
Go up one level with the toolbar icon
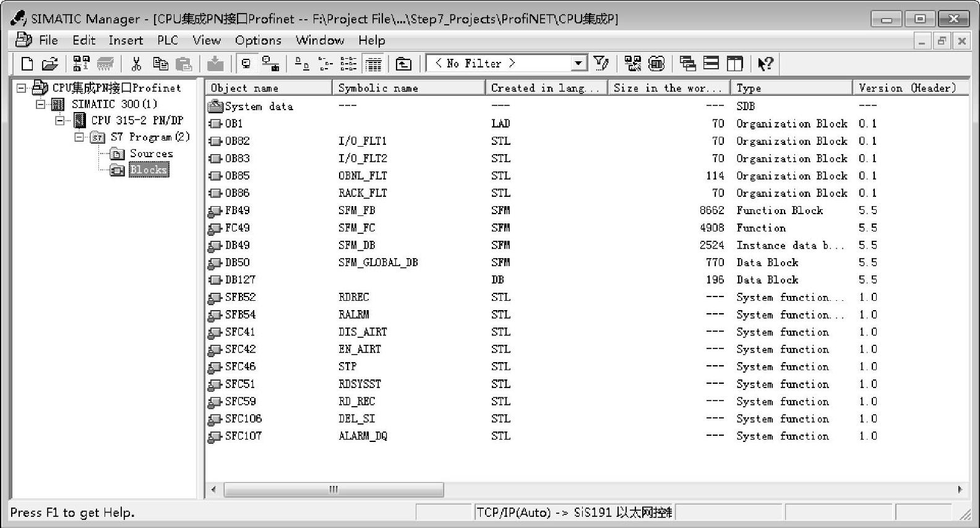tap(403, 63)
